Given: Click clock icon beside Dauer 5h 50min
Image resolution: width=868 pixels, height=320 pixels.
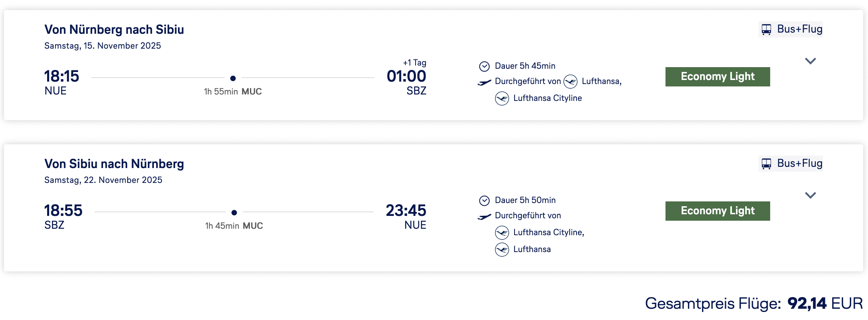Looking at the screenshot, I should point(484,201).
